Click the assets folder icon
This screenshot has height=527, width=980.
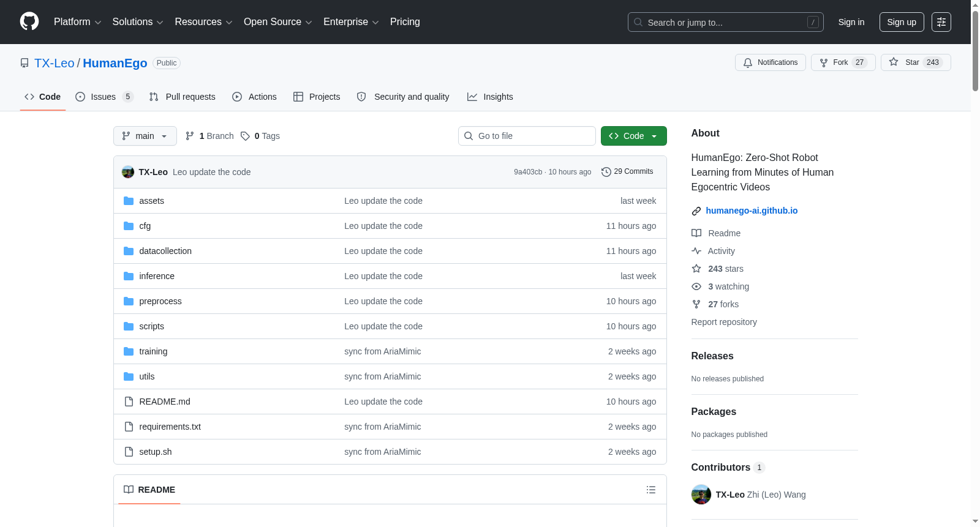129,201
